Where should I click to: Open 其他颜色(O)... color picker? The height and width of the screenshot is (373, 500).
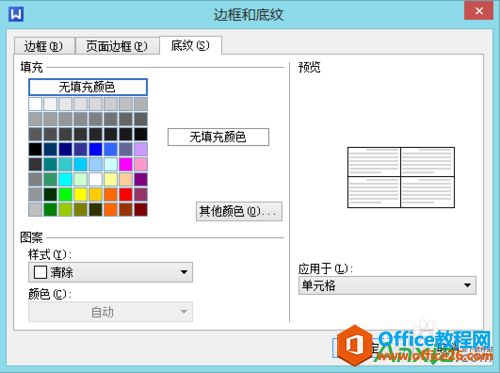point(239,211)
